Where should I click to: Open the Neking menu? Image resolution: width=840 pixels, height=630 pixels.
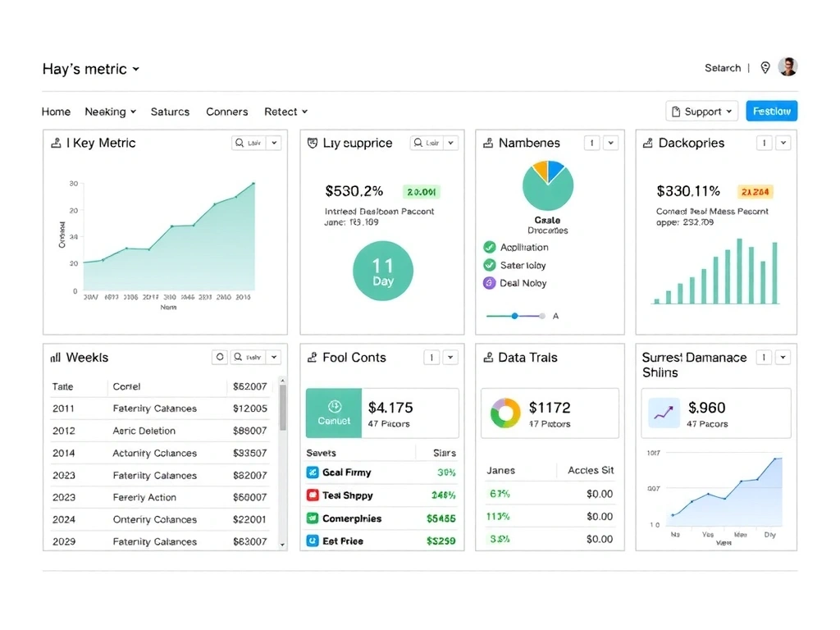[109, 112]
